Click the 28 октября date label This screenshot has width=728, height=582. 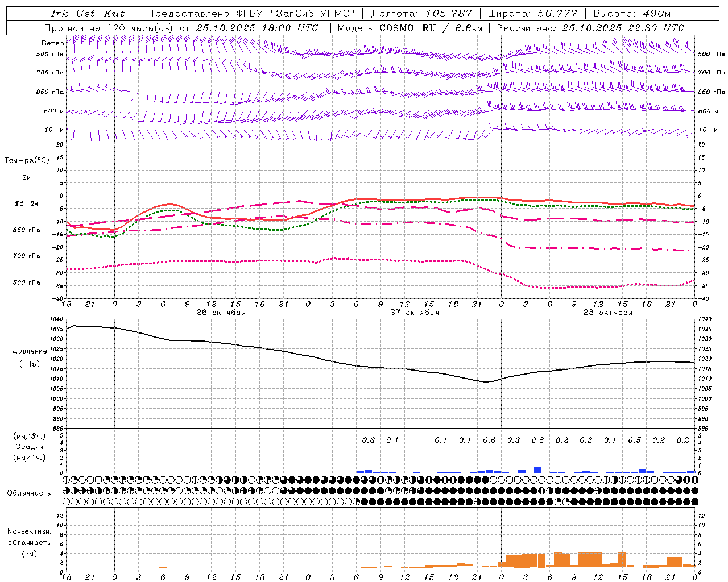(608, 313)
